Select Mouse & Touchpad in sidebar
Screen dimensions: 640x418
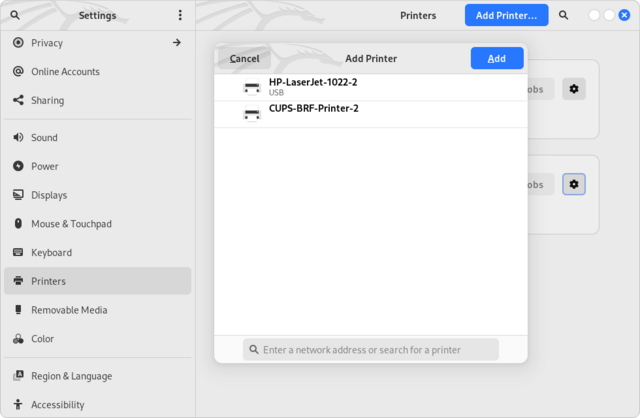(71, 224)
